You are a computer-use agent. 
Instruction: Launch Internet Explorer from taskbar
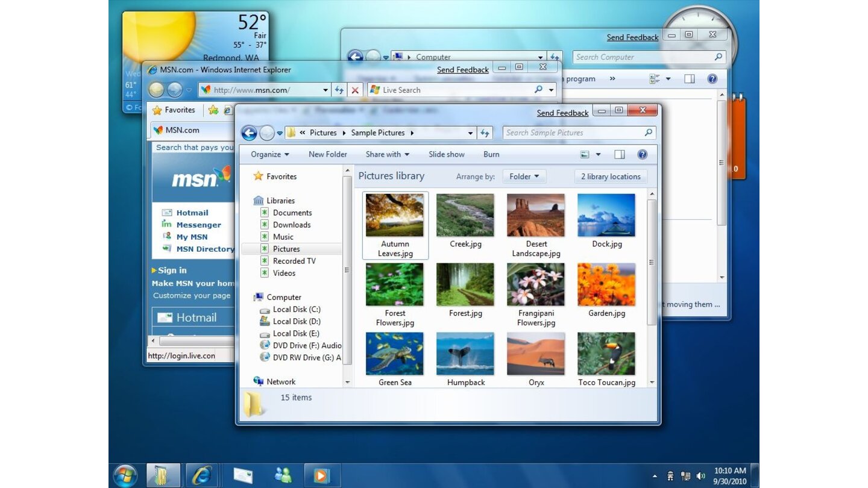click(x=201, y=475)
